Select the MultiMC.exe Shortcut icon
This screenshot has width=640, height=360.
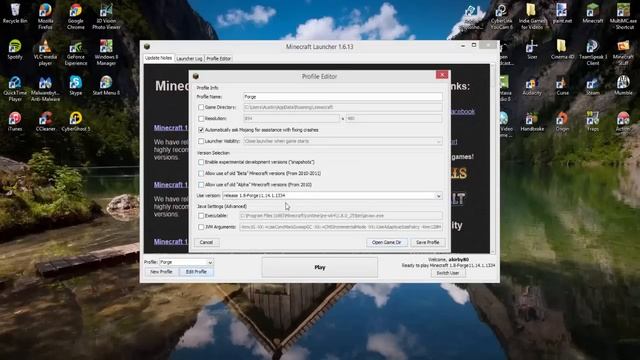coord(623,16)
